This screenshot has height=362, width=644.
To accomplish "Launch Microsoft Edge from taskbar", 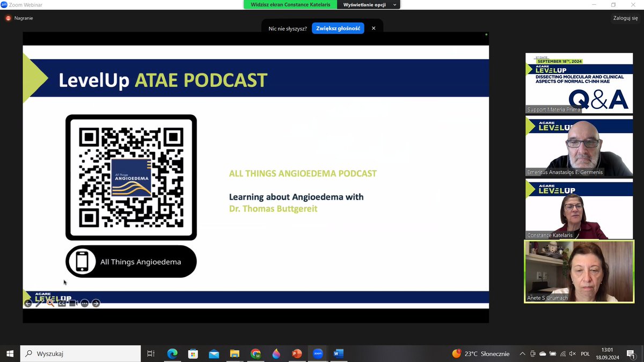I will [x=172, y=353].
